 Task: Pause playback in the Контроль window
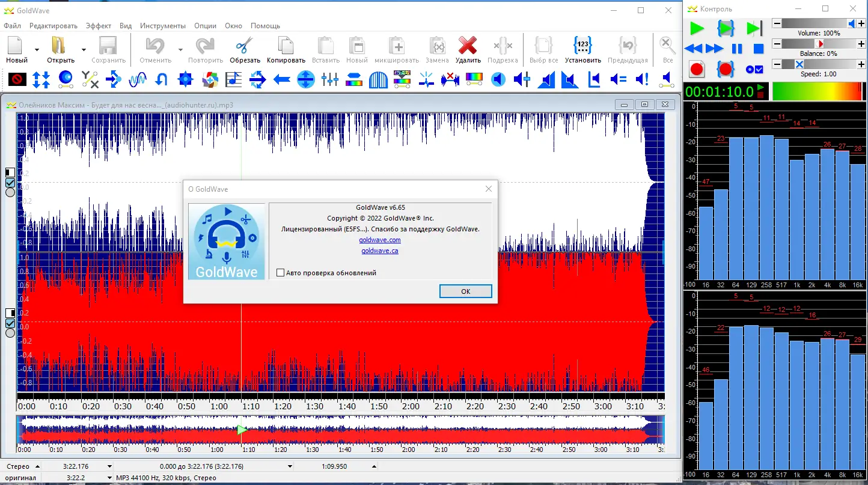click(737, 49)
